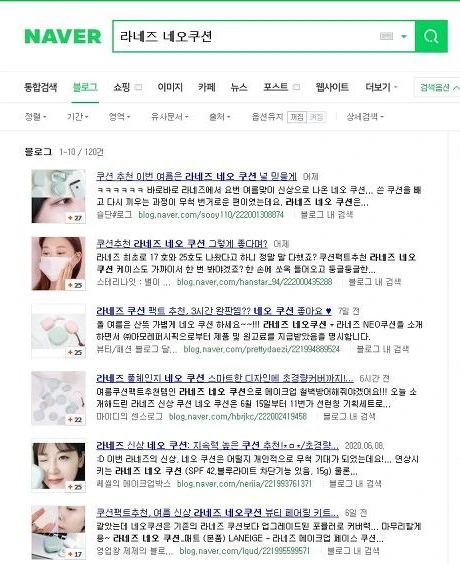This screenshot has width=460, height=564.
Task: Expand search-box autocomplete dropdown arrow
Action: tap(404, 36)
